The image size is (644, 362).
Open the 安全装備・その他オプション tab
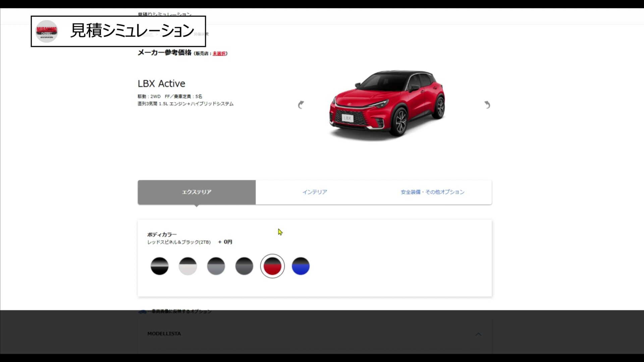(433, 192)
